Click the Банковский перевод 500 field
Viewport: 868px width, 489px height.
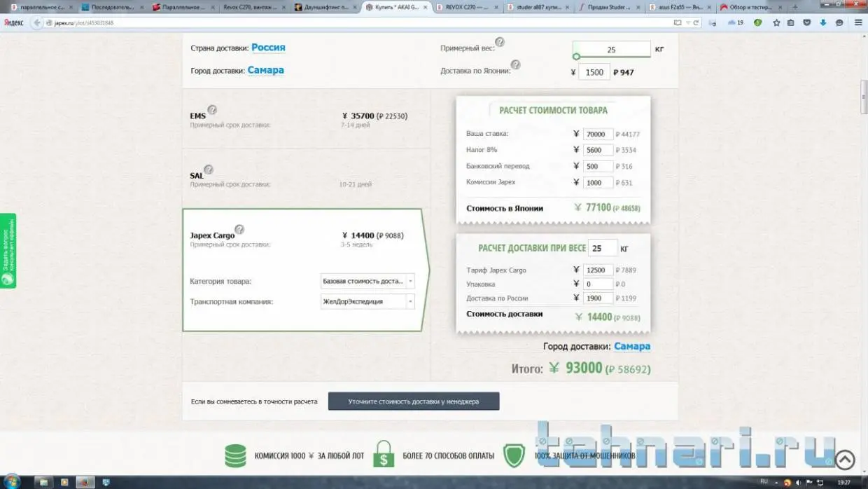pos(598,166)
